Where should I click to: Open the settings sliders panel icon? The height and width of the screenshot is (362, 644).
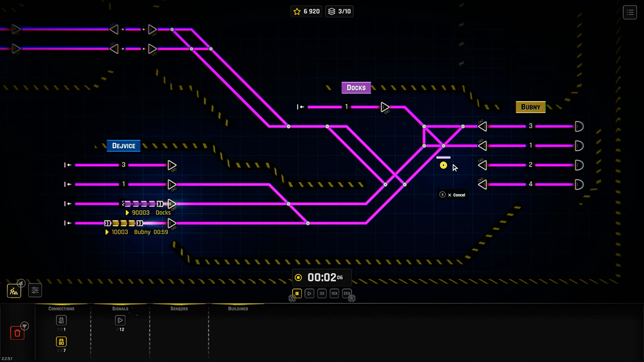point(35,290)
